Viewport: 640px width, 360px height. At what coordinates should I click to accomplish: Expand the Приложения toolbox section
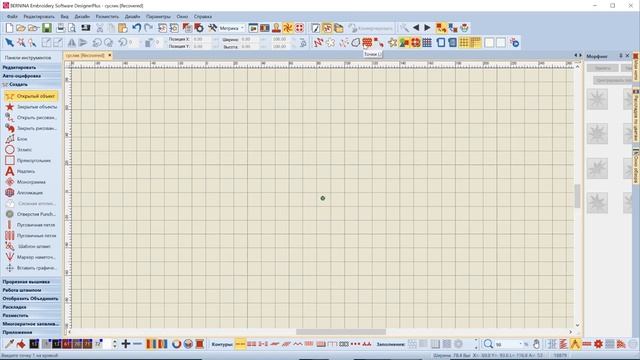click(x=31, y=332)
